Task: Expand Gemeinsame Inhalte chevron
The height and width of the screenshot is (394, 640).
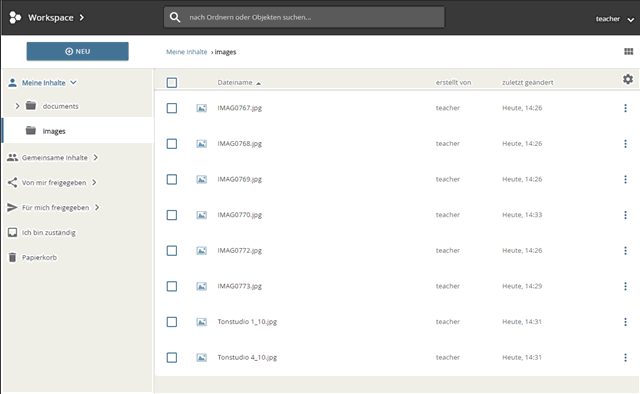Action: pos(95,158)
